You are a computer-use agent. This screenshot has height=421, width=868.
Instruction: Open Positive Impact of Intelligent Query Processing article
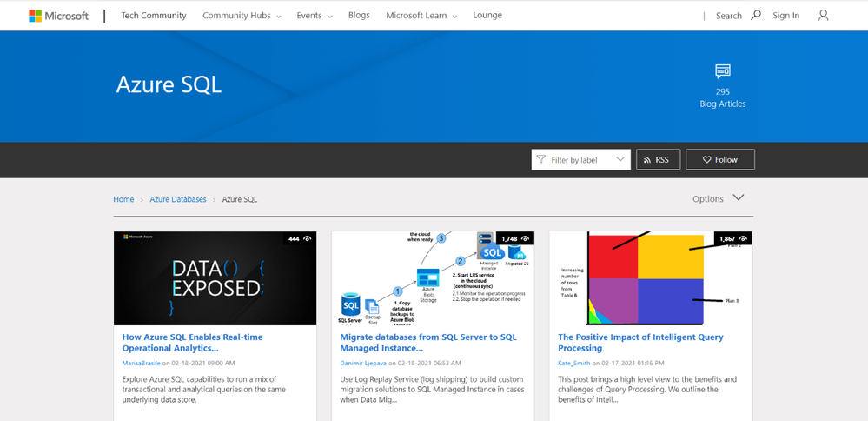pos(640,343)
